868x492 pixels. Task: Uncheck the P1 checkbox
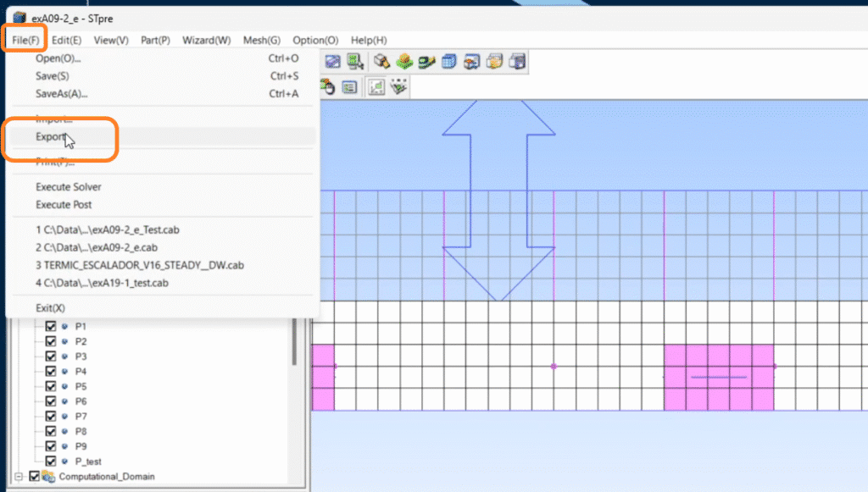pyautogui.click(x=50, y=326)
